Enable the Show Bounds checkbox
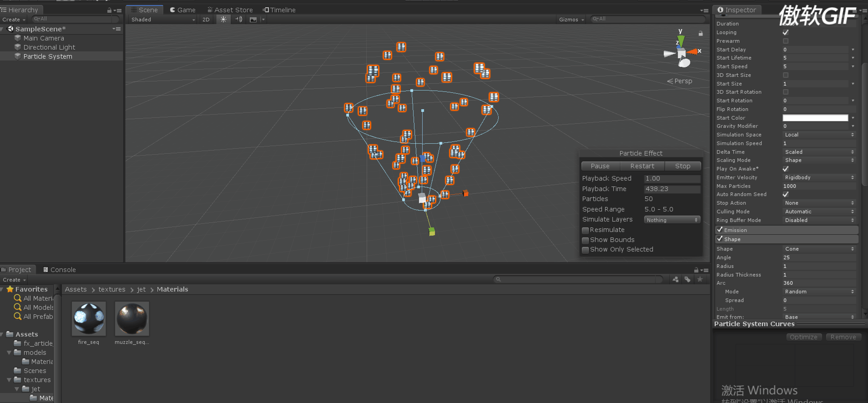868x403 pixels. coord(585,240)
